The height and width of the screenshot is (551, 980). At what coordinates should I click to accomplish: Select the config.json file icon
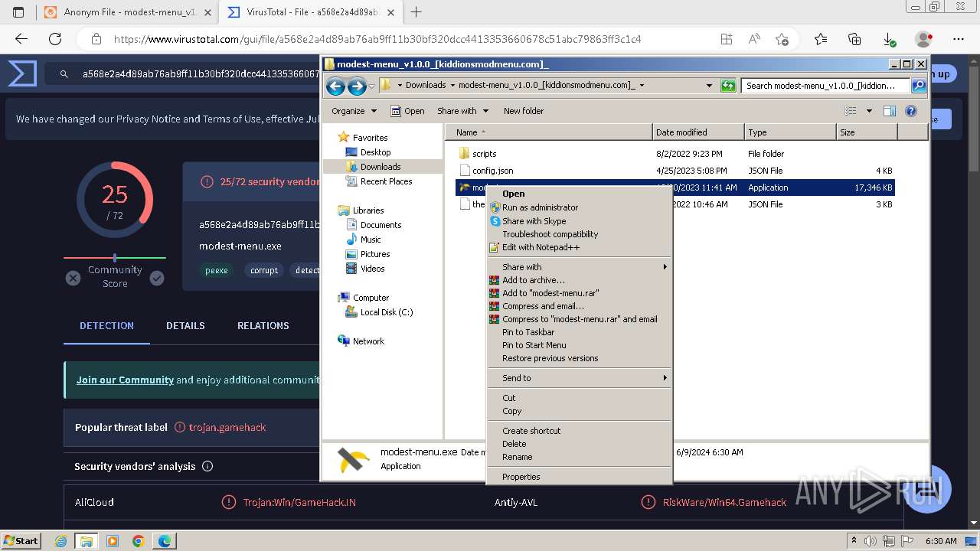[465, 171]
